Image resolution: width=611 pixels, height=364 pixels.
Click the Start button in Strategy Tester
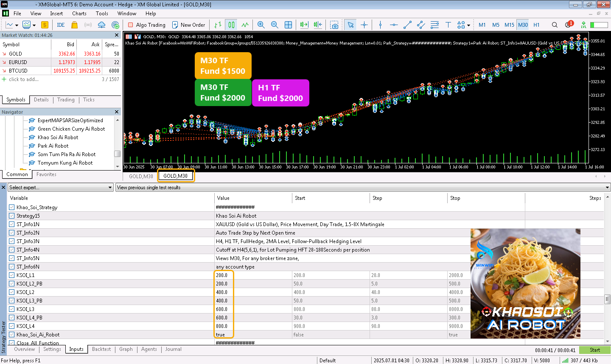click(595, 350)
